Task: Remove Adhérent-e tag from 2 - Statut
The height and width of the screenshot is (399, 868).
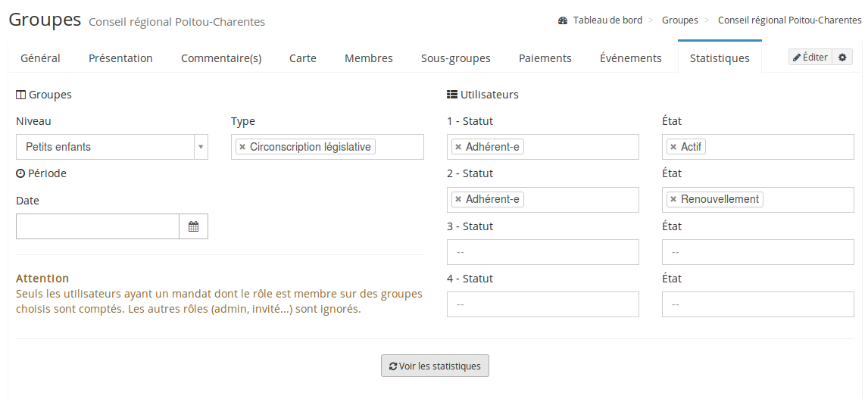Action: pos(458,199)
